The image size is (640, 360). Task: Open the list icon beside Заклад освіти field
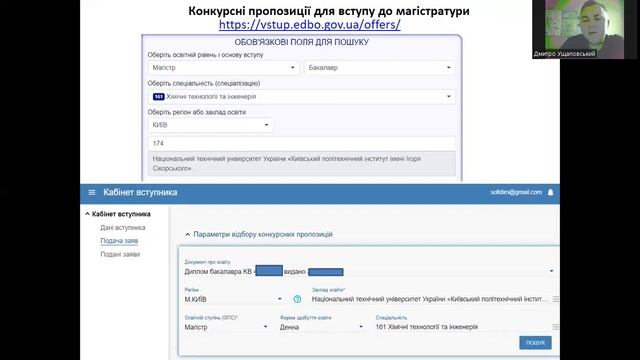[x=556, y=299]
